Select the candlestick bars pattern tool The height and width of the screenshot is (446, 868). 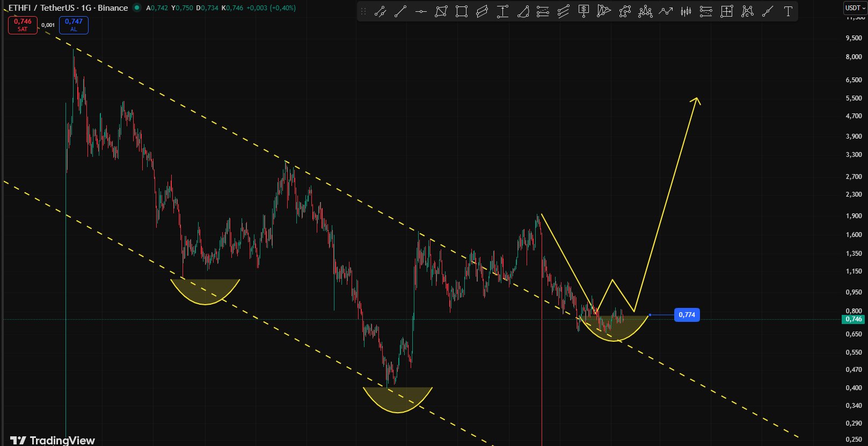[x=686, y=11]
